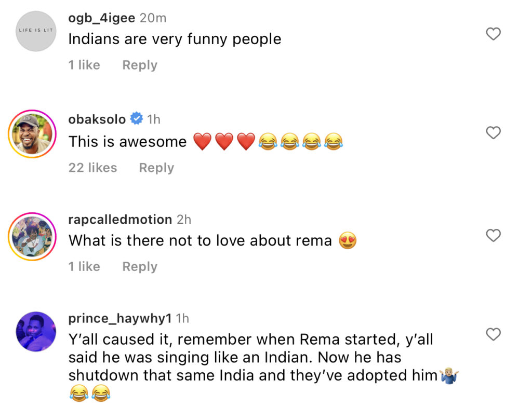Click obaksolo's verified badge
The width and height of the screenshot is (532, 407).
(x=137, y=119)
